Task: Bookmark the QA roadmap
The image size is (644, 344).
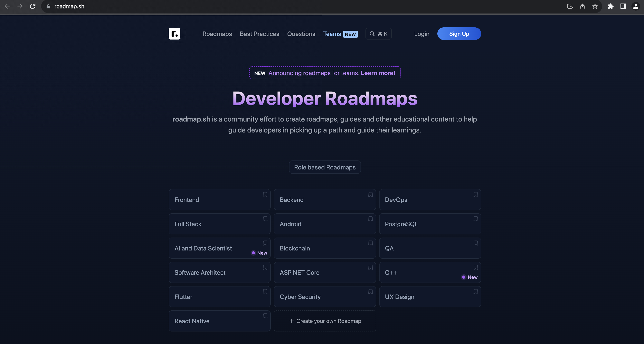Action: (x=476, y=243)
